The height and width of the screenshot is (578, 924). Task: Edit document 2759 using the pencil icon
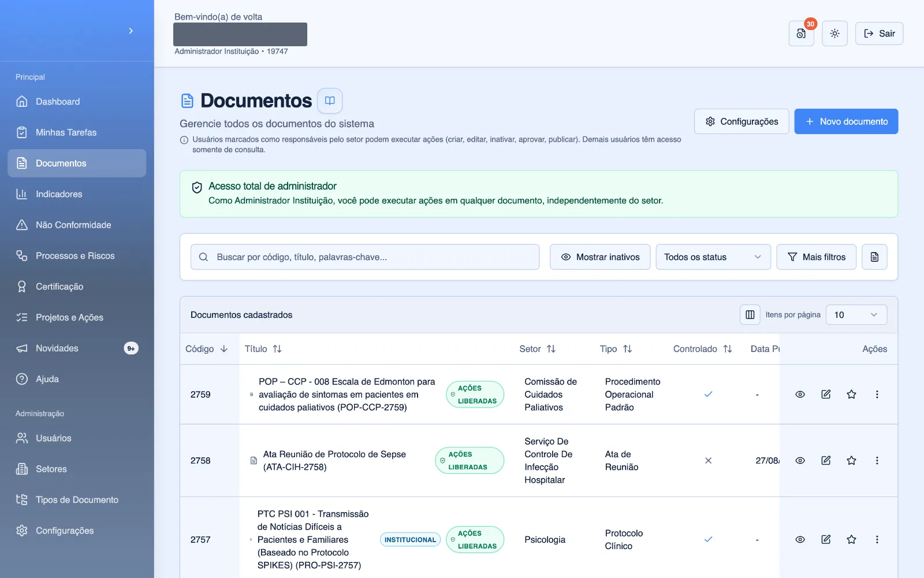coord(826,394)
